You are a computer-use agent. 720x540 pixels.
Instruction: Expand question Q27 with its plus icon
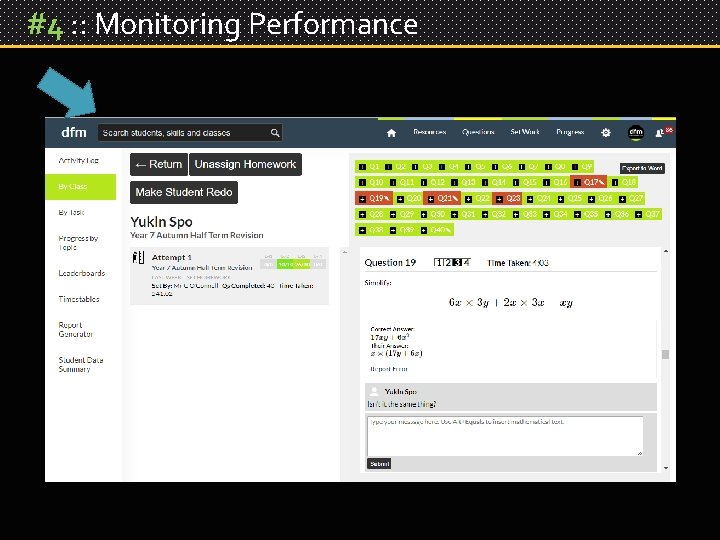pos(622,199)
